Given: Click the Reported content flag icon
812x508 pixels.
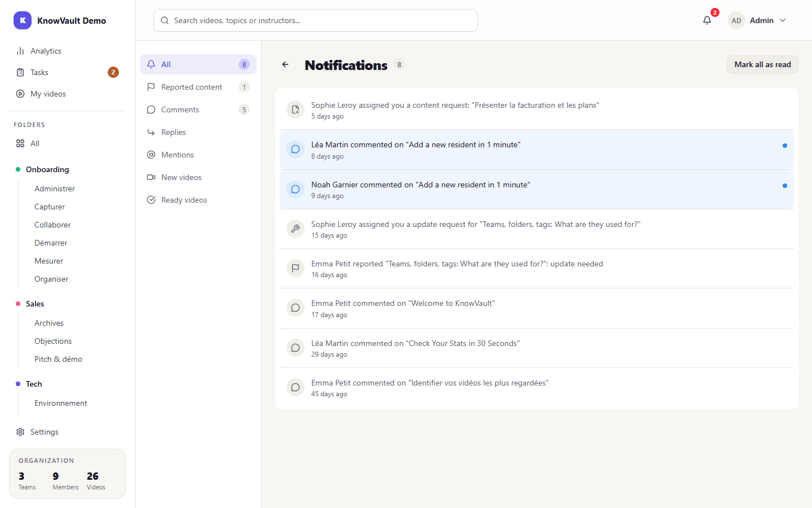Looking at the screenshot, I should pyautogui.click(x=151, y=87).
